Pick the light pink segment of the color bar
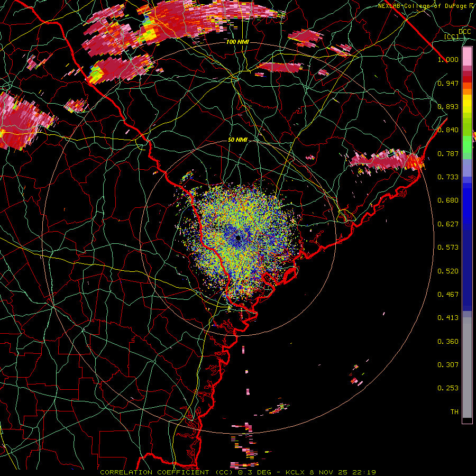This screenshot has height=476, width=476. click(467, 57)
